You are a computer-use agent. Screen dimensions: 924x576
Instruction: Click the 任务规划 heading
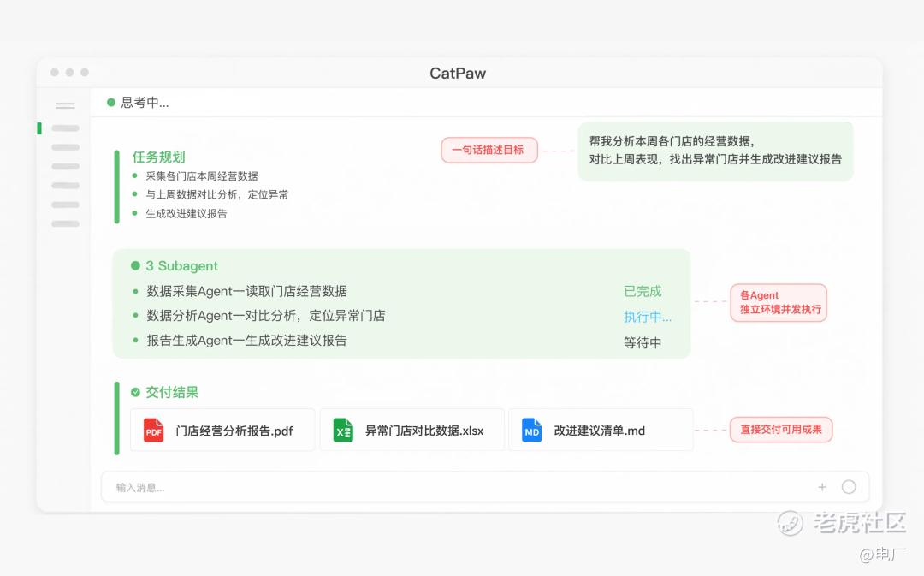point(158,157)
